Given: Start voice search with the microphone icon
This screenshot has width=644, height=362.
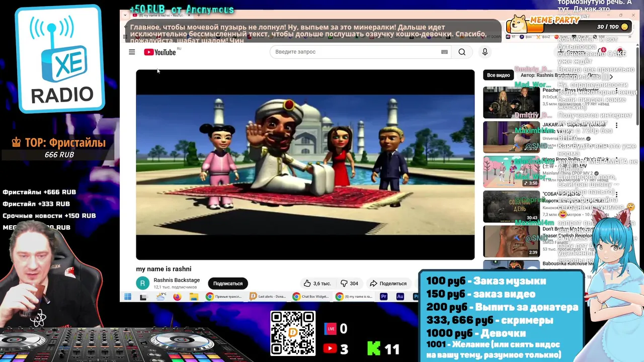Looking at the screenshot, I should (x=485, y=52).
